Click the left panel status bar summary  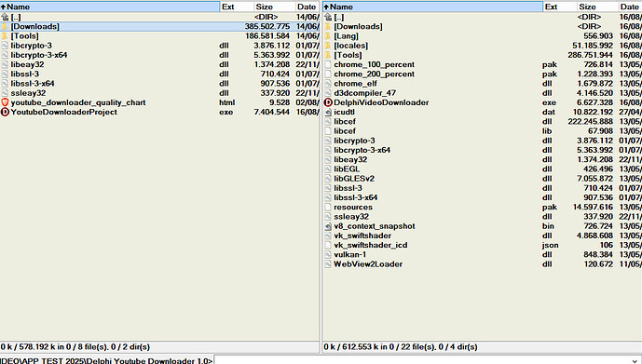(x=75, y=347)
